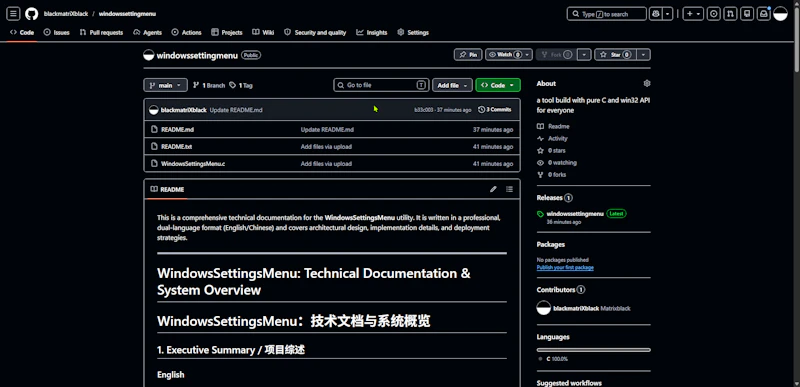Open your issues via header circle icon

714,14
